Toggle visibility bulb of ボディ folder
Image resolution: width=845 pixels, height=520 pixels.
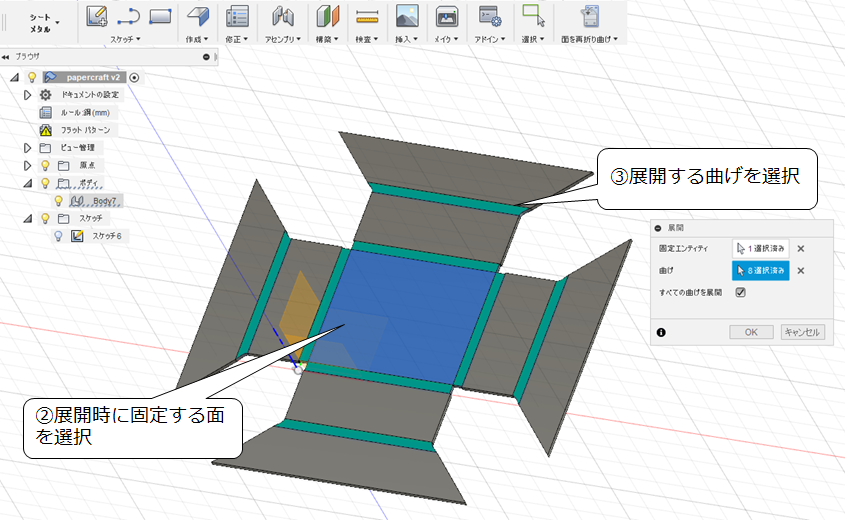point(45,183)
